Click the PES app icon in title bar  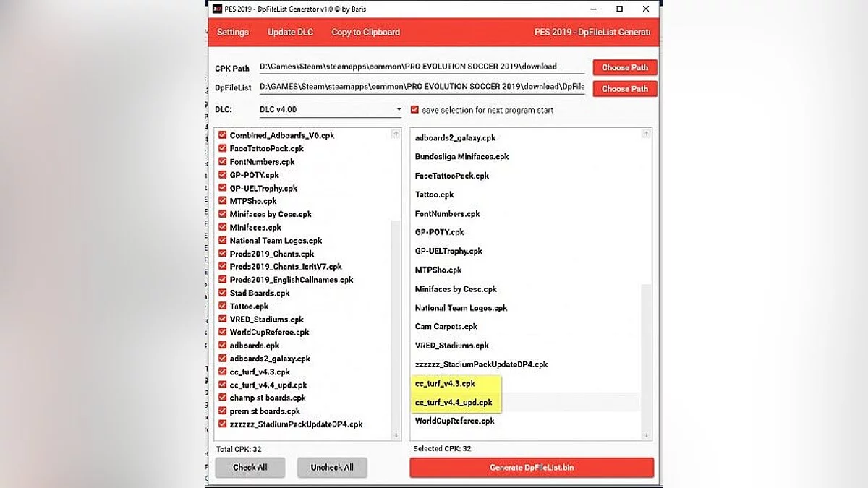coord(216,9)
